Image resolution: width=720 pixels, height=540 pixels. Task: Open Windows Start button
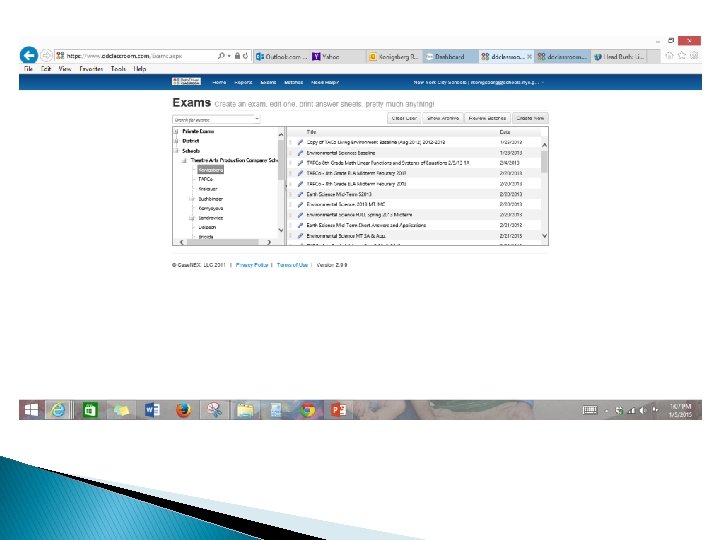point(31,410)
